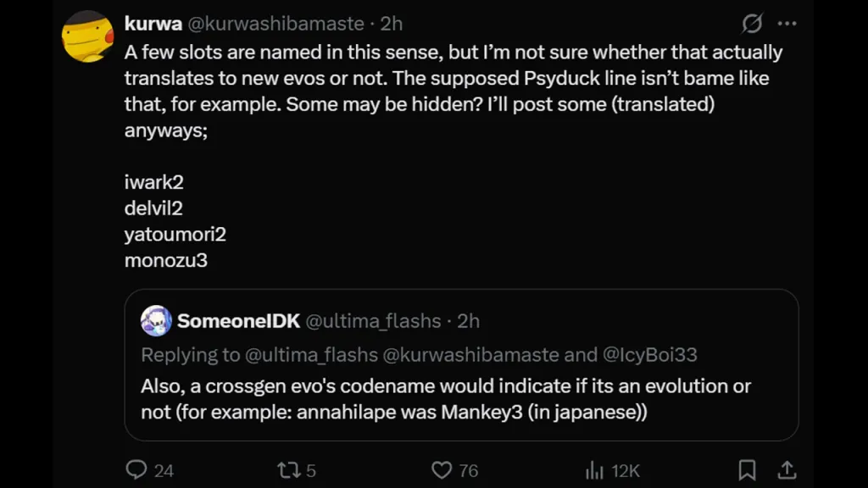Repost this tweet using retweet icon
868x488 pixels.
288,470
